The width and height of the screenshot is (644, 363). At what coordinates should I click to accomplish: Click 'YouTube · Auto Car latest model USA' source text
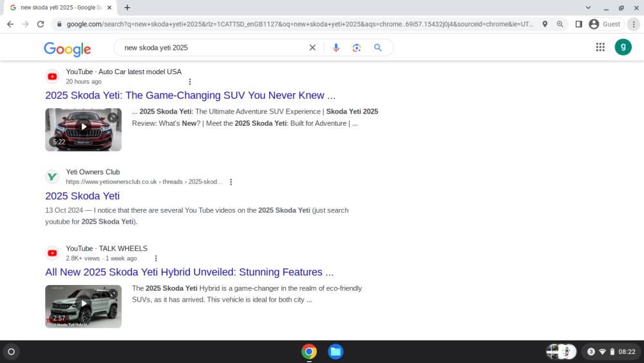tap(124, 72)
